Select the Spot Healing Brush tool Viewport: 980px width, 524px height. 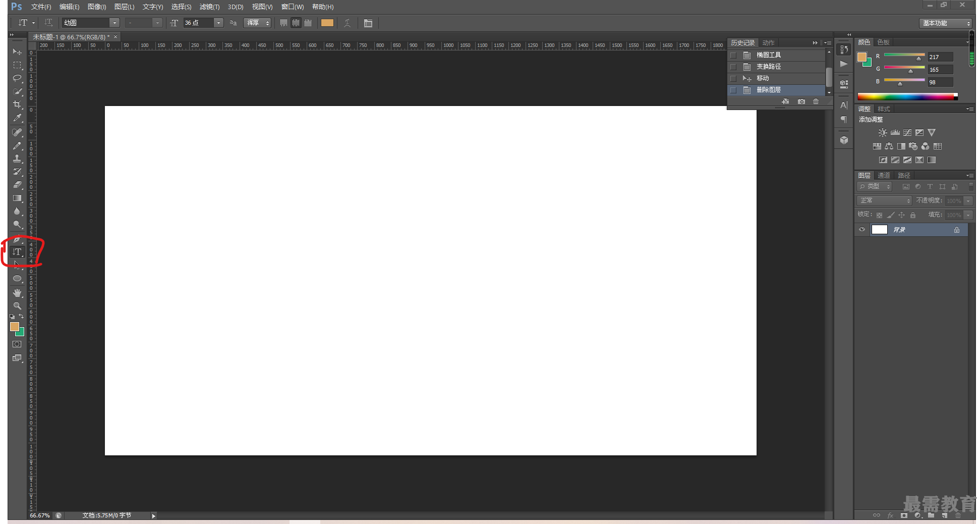coord(17,132)
